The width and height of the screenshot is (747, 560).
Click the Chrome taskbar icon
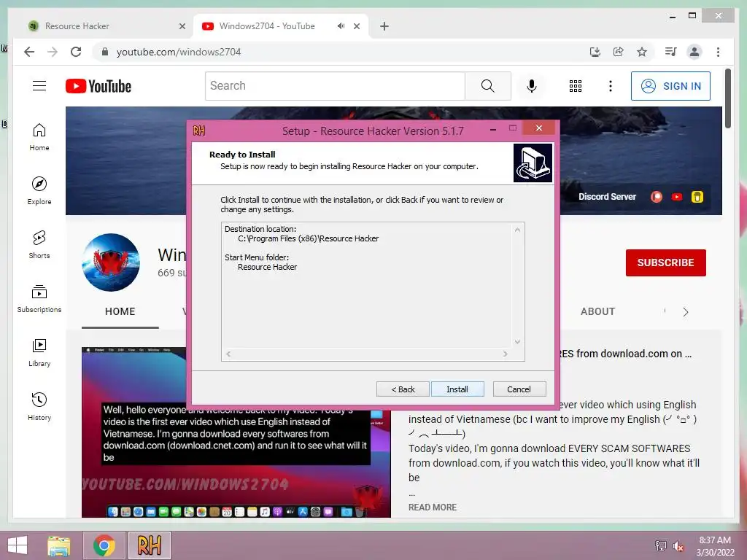point(104,545)
